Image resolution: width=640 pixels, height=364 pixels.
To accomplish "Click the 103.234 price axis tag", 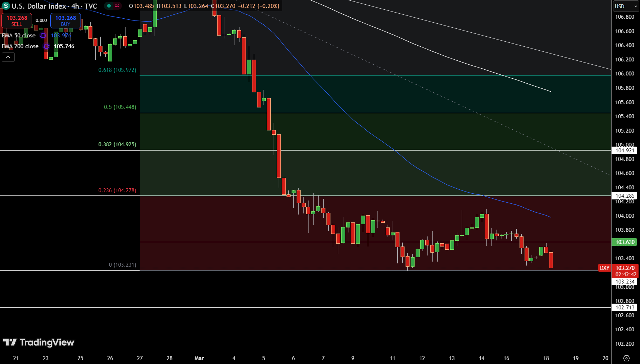I will 625,282.
